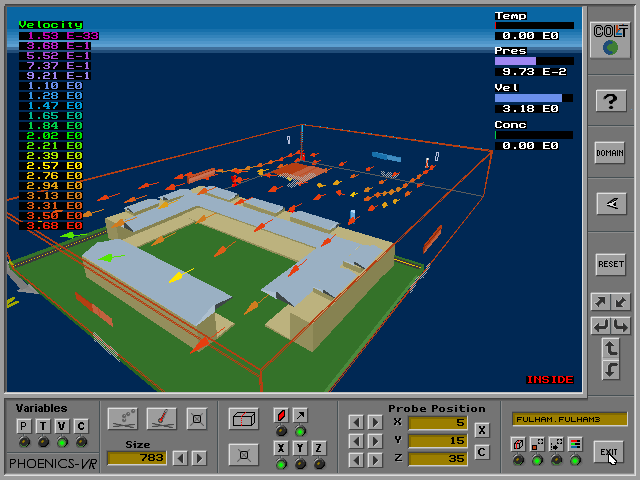
Task: Click the rotate up arrow icon
Action: pos(611,348)
